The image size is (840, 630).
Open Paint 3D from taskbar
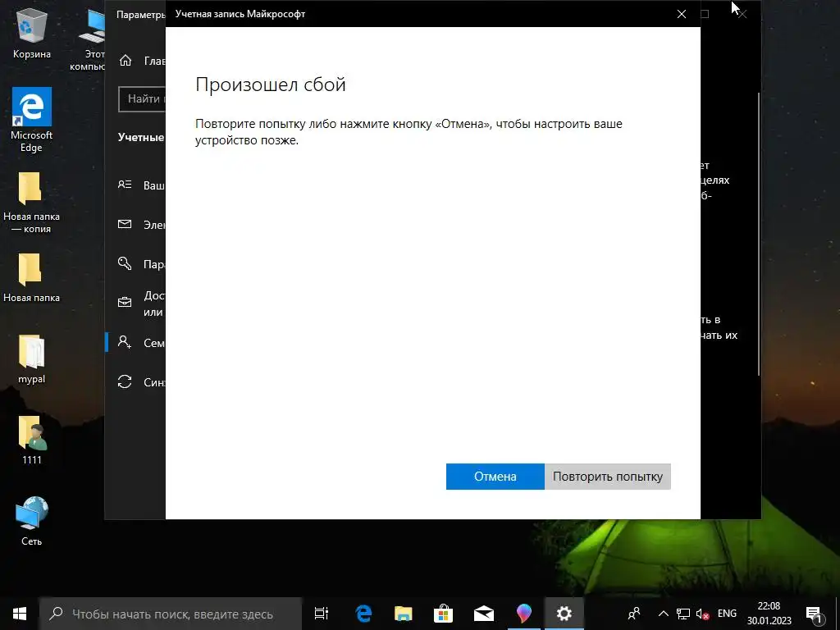[x=524, y=614]
